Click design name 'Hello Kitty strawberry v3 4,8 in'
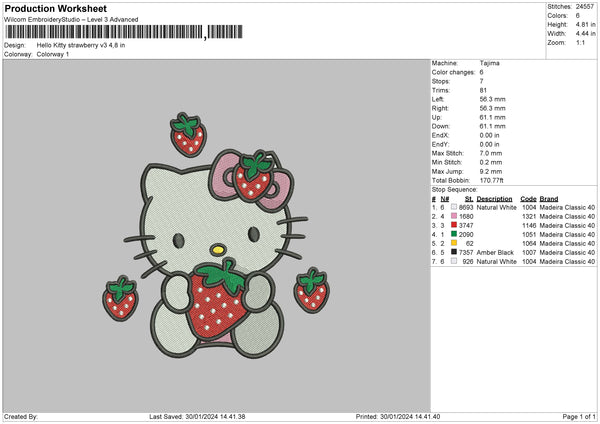The image size is (600, 424). point(81,45)
